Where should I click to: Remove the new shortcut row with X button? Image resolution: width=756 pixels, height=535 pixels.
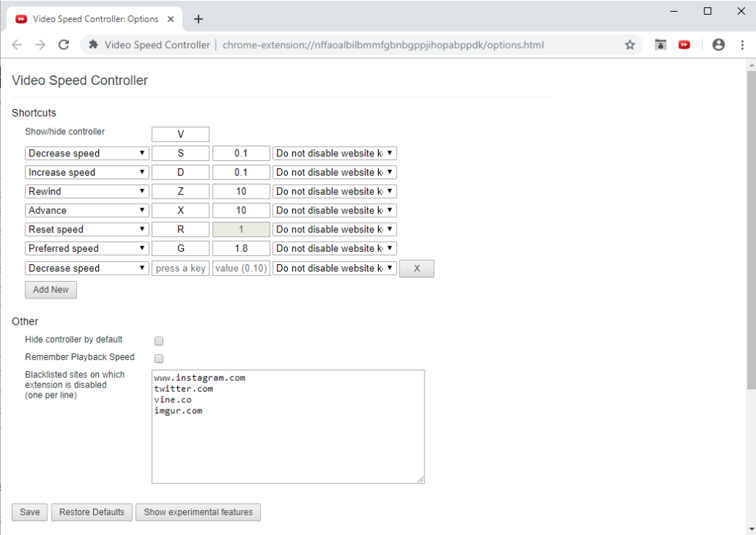click(416, 269)
